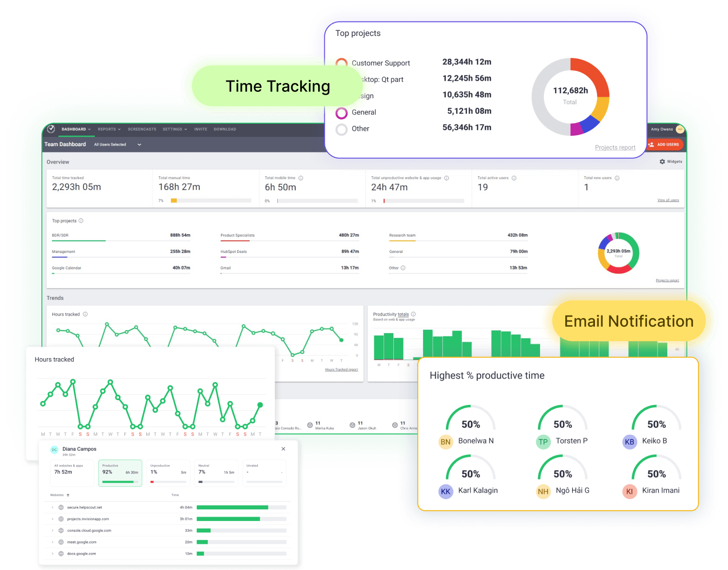Open the Invite page
The width and height of the screenshot is (728, 570).
pos(201,129)
